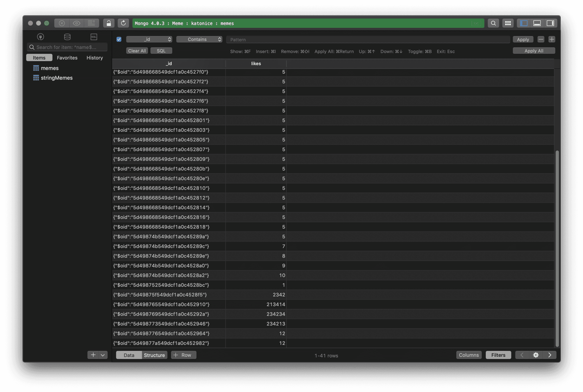Switch to the Structure tab
The height and width of the screenshot is (392, 583).
pos(154,355)
